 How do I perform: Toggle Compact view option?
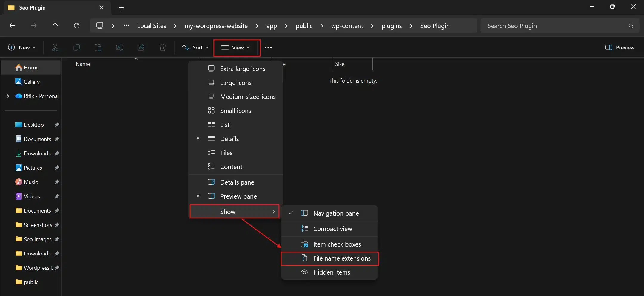(329, 229)
